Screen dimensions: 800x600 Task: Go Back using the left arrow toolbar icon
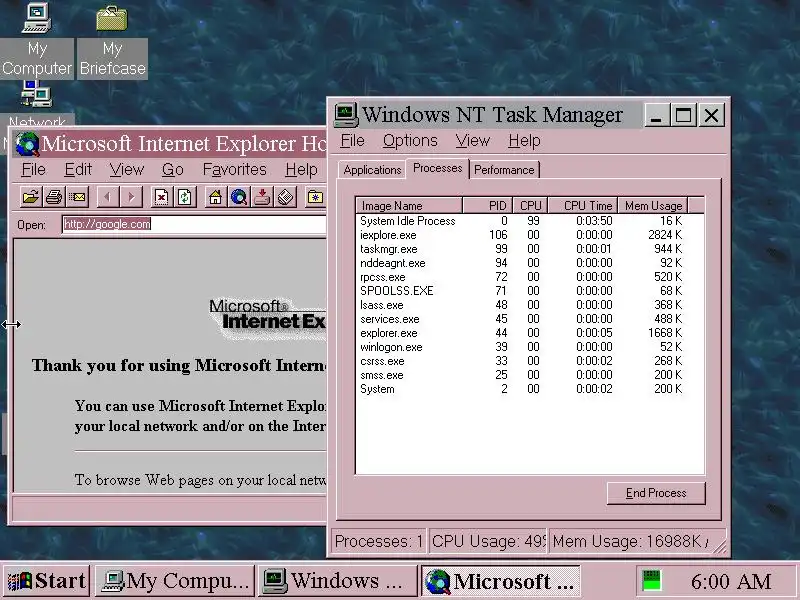(108, 196)
